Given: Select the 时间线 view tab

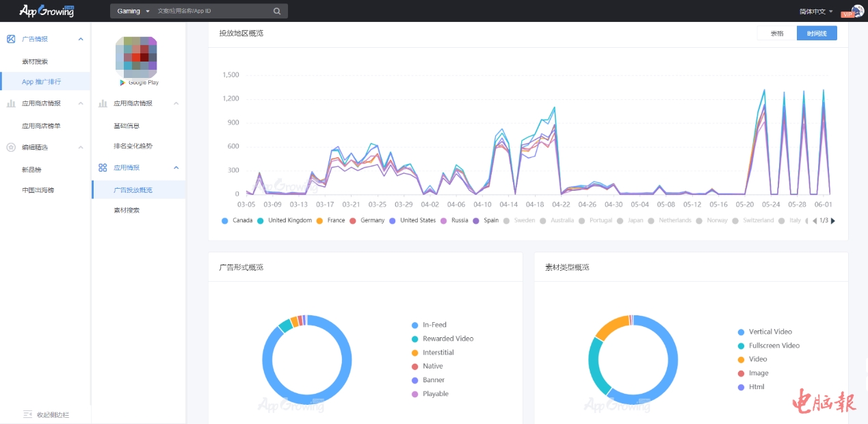Looking at the screenshot, I should click(817, 33).
